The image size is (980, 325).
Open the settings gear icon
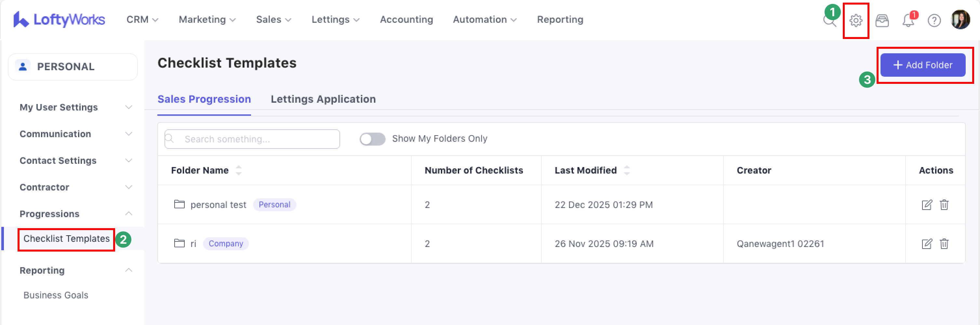(x=855, y=20)
